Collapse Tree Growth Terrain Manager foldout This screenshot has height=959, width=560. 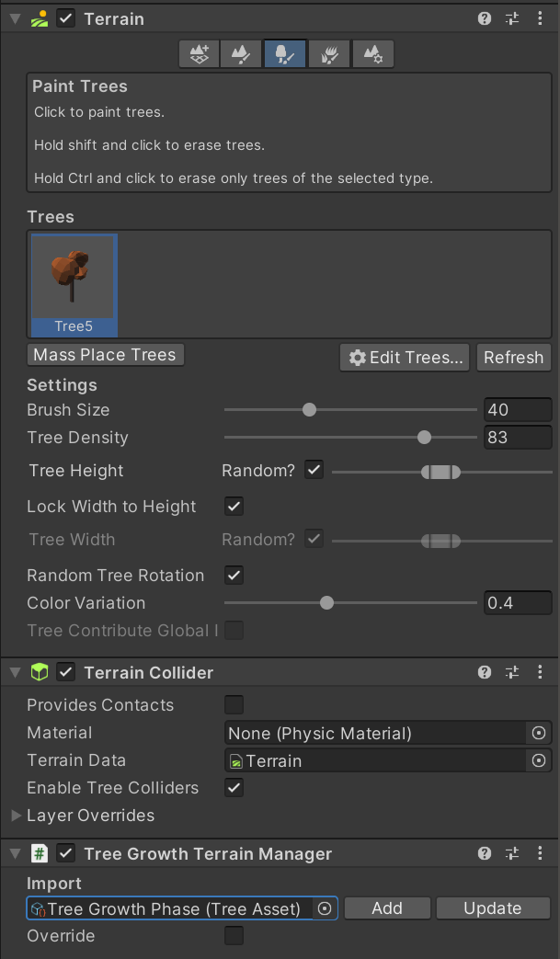coord(16,854)
